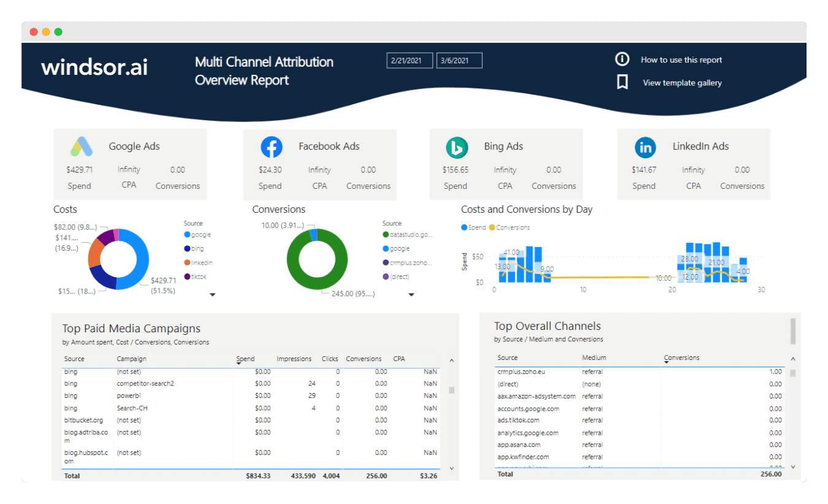Image resolution: width=828 pixels, height=504 pixels.
Task: Expand the Conversions legend down arrow
Action: tap(412, 295)
